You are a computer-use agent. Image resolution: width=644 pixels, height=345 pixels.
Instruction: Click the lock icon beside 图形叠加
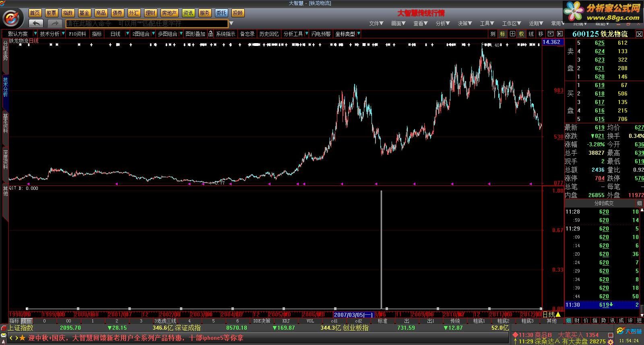tap(211, 34)
